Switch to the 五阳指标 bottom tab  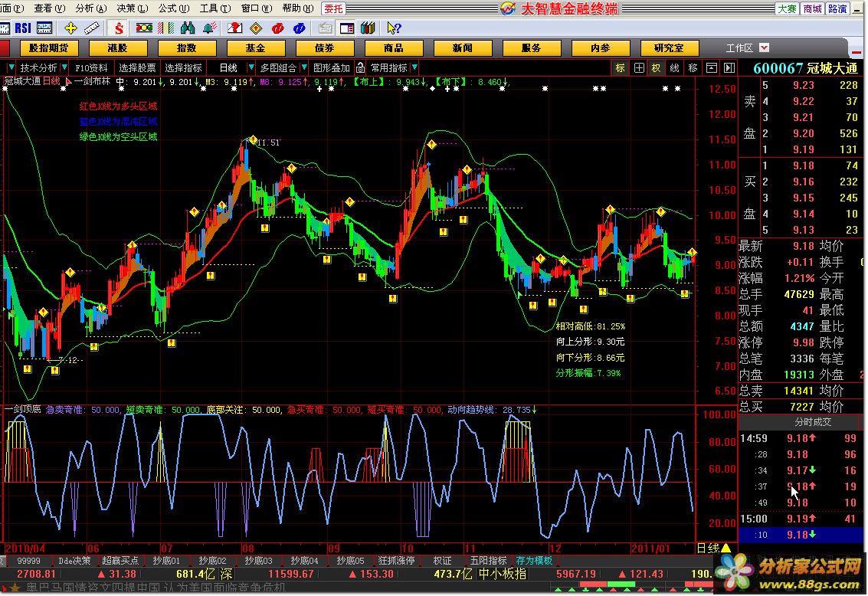pyautogui.click(x=488, y=561)
